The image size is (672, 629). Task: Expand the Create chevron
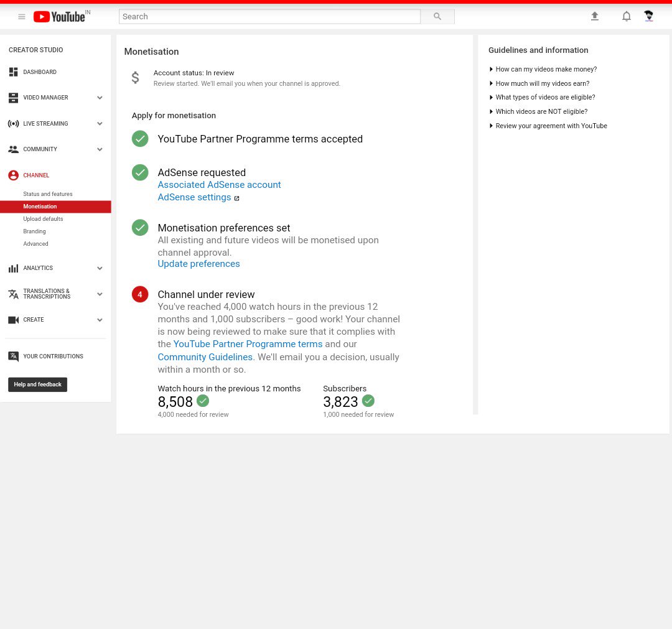point(100,320)
